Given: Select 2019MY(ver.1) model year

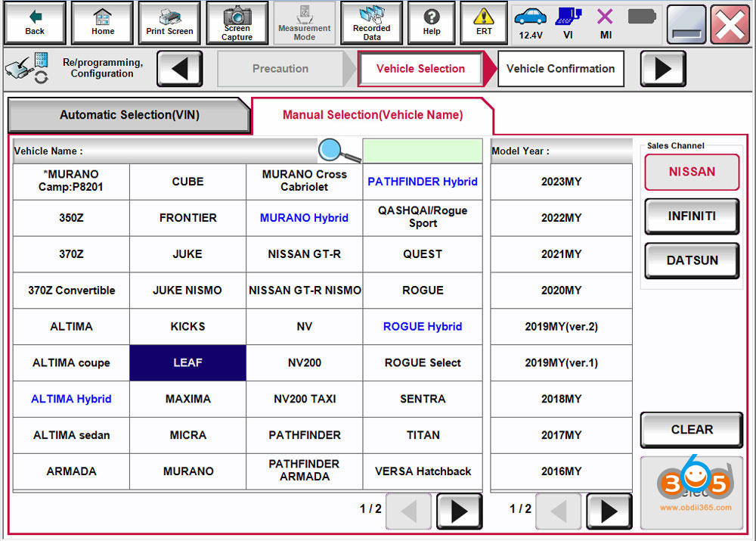Looking at the screenshot, I should (561, 363).
